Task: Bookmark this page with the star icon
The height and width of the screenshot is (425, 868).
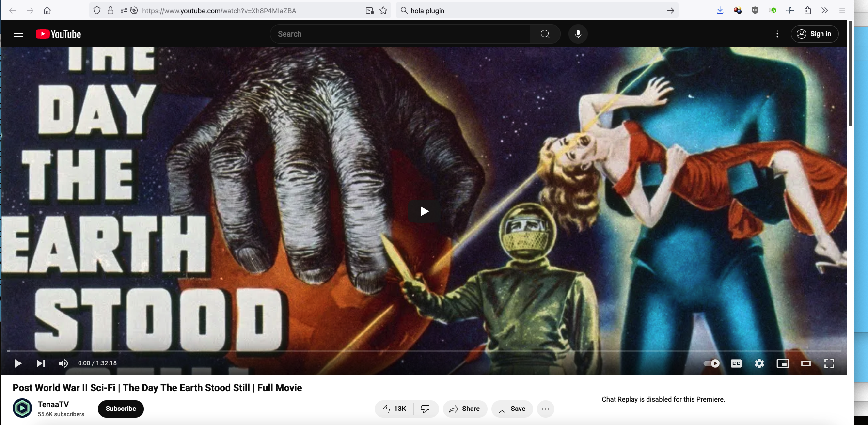Action: pyautogui.click(x=383, y=10)
